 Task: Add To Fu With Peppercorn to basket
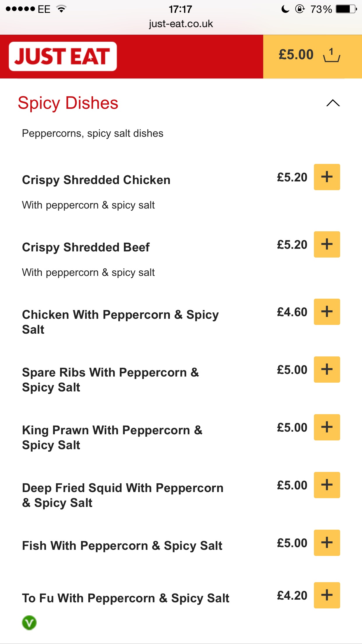(327, 595)
